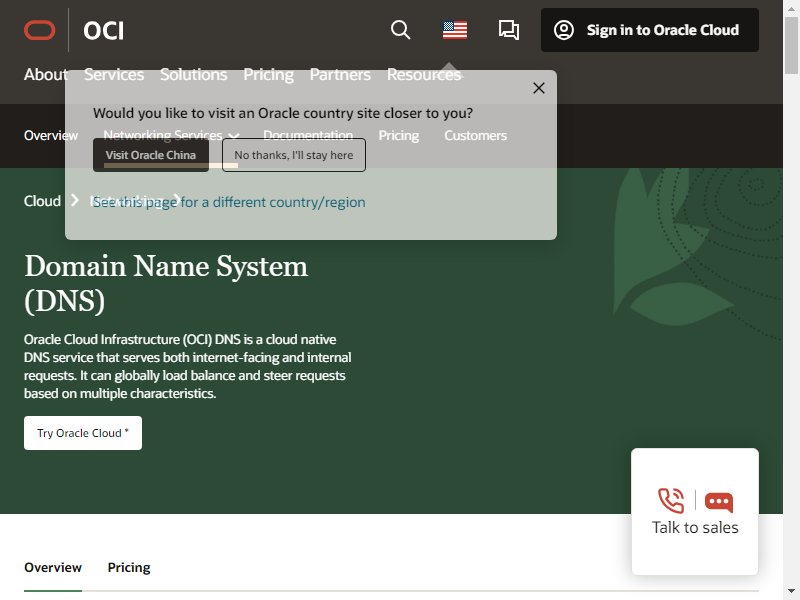Click Sign in to Oracle Cloud

649,30
